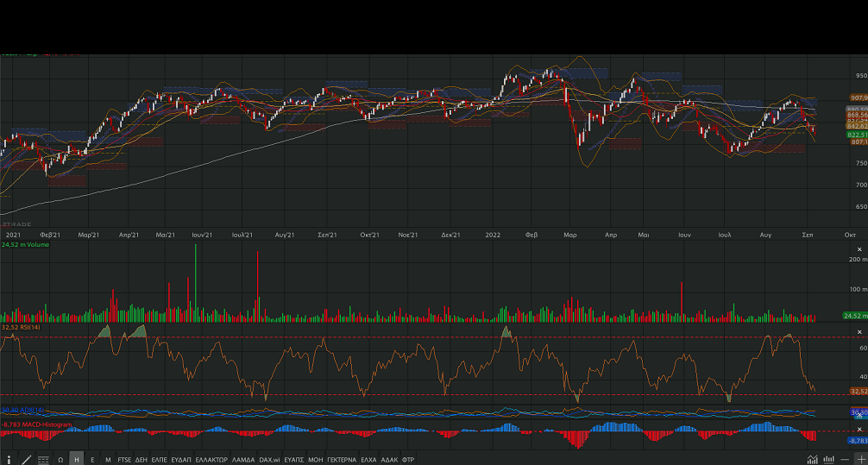868x465 pixels.
Task: Switch to the Ω hourly timeframe
Action: [x=60, y=459]
